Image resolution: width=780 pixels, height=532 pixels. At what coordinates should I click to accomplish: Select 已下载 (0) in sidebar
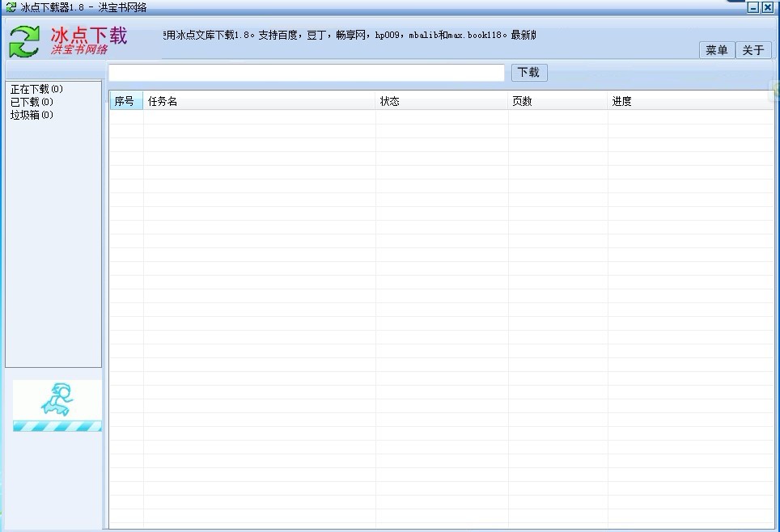tap(32, 102)
